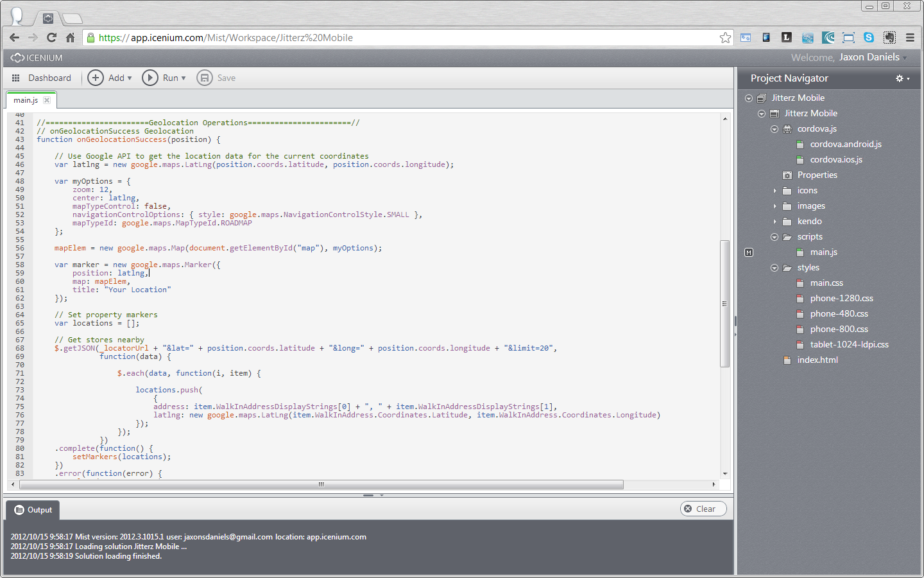This screenshot has height=578, width=924.
Task: Click the Save disk icon
Action: point(204,78)
